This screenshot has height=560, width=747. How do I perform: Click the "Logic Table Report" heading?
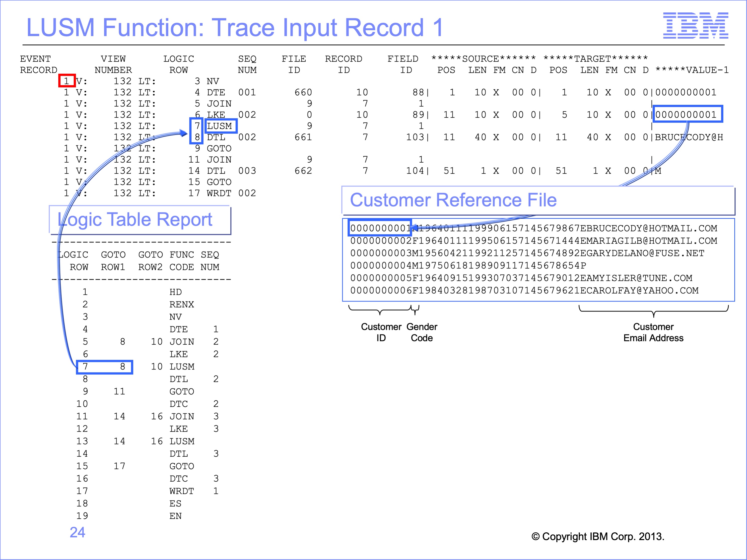135,219
